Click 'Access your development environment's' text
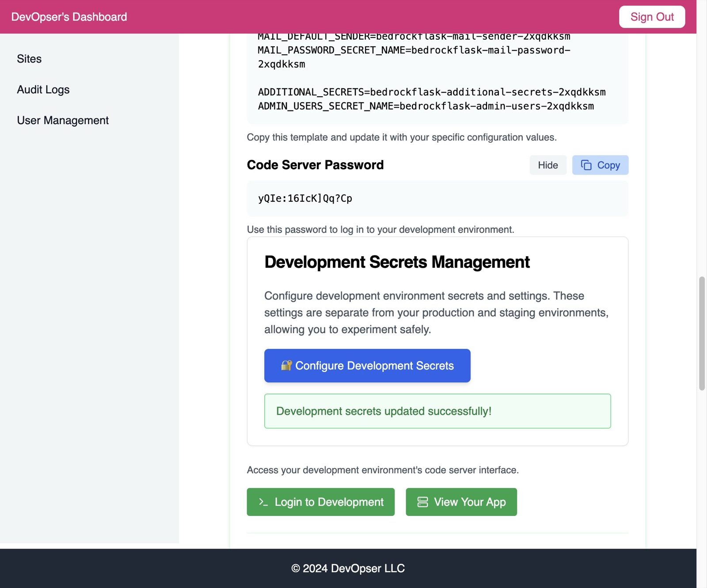Screen dimensions: 707x588 tap(383, 470)
